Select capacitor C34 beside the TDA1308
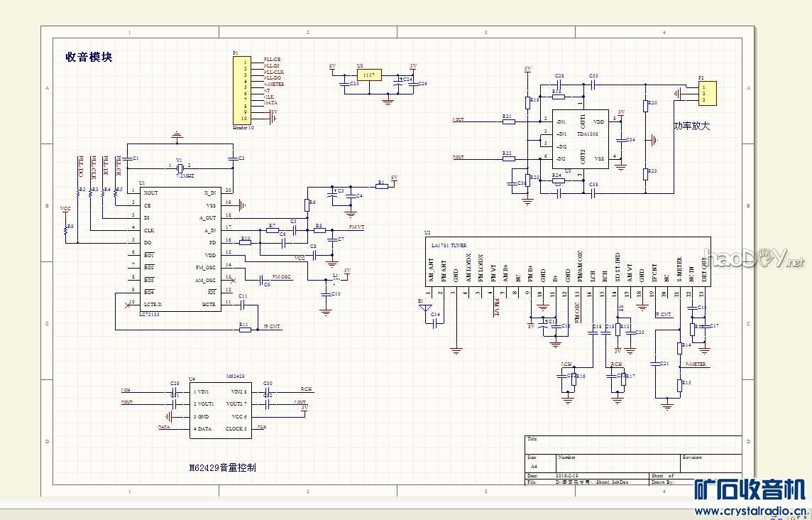Image resolution: width=812 pixels, height=520 pixels. click(x=621, y=140)
